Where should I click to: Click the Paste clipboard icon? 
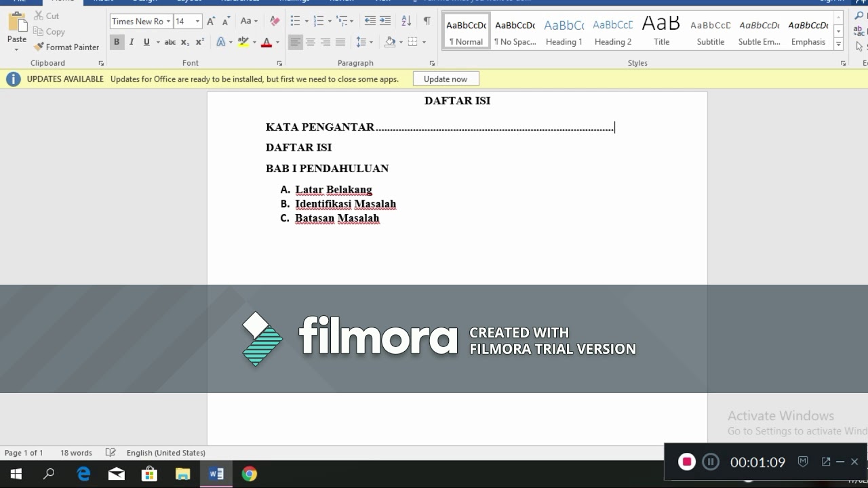tap(17, 23)
